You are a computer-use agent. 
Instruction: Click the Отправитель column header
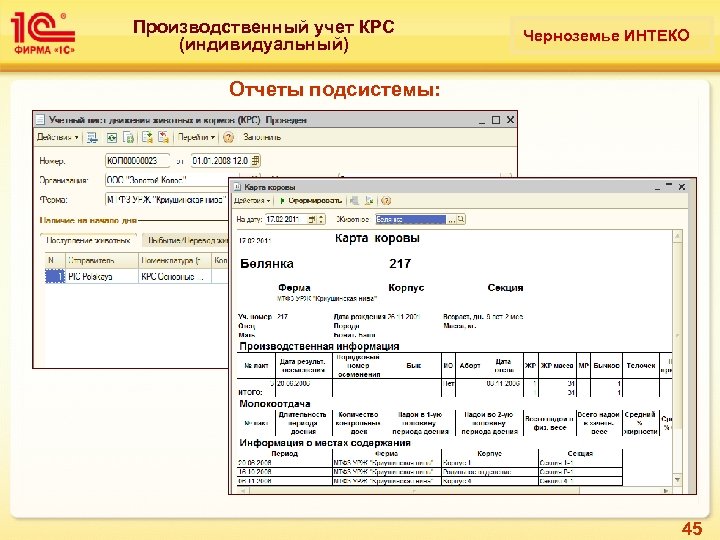[x=101, y=260]
